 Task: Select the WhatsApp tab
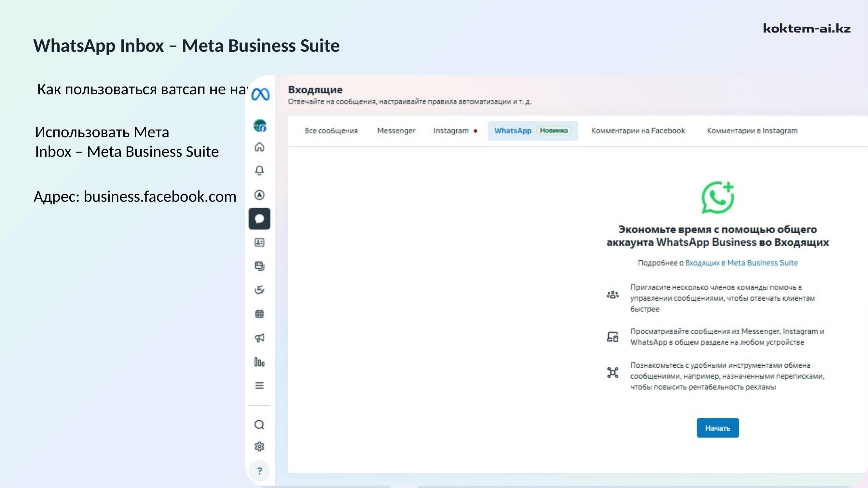coord(533,131)
